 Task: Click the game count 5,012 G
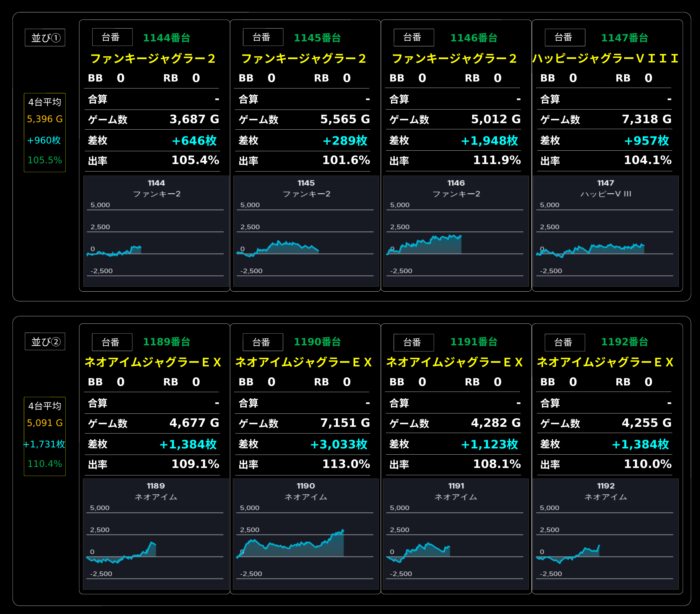point(496,119)
